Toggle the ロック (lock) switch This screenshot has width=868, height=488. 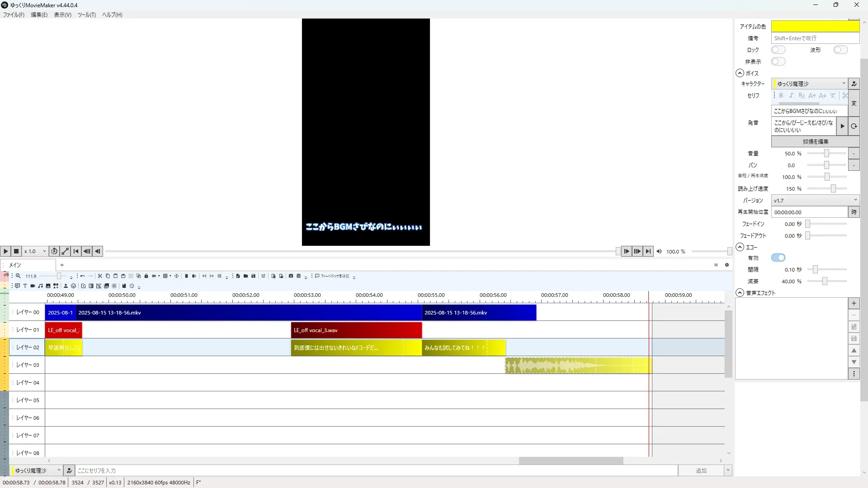(778, 50)
